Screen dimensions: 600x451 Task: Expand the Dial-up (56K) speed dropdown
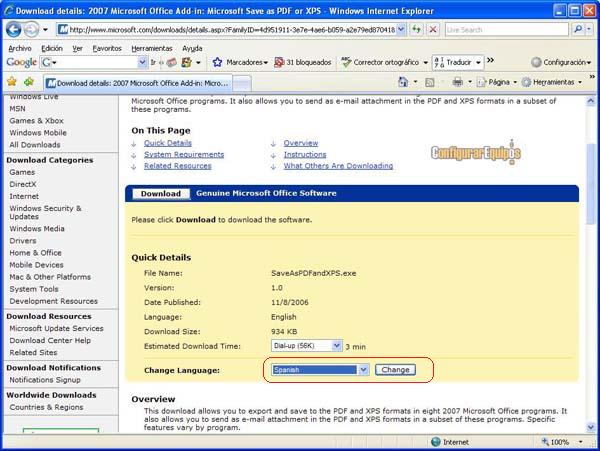336,346
